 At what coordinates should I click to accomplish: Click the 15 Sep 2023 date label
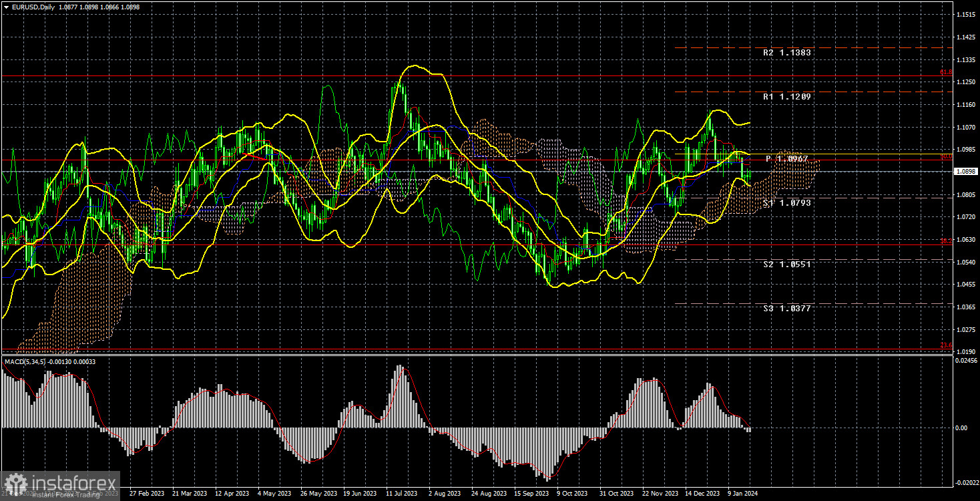531,494
